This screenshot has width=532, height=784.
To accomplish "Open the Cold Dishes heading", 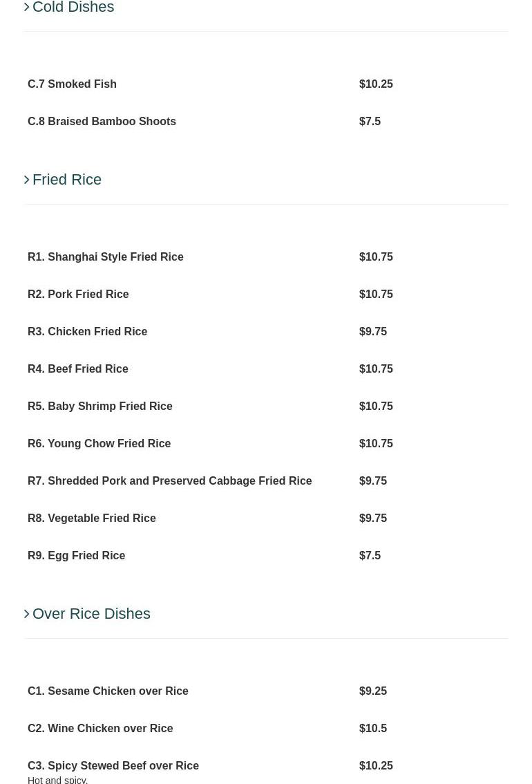I will tap(73, 8).
